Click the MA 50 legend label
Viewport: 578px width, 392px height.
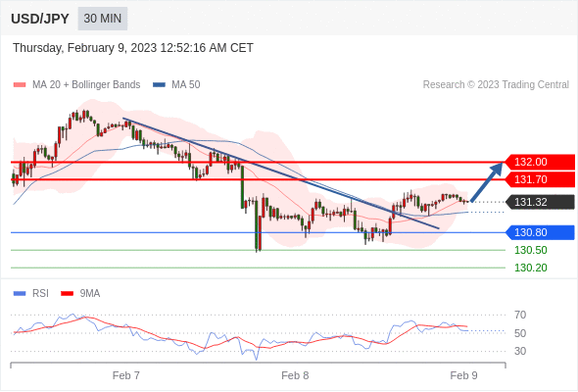pyautogui.click(x=186, y=85)
